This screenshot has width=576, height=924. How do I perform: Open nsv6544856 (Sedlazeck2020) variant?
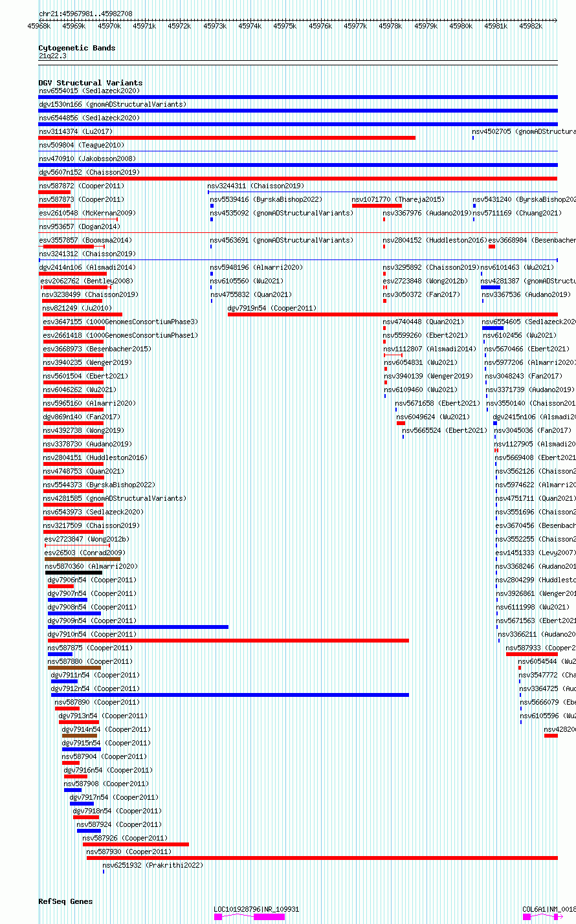[x=89, y=118]
